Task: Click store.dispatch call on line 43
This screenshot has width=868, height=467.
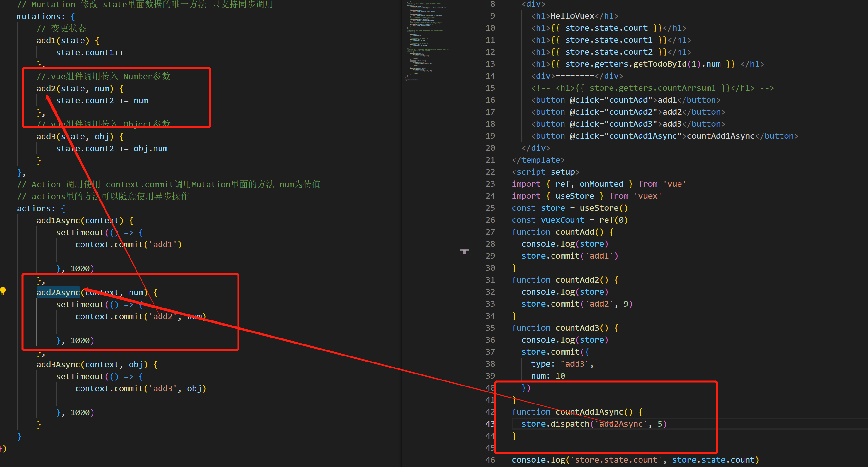Action: (x=570, y=424)
